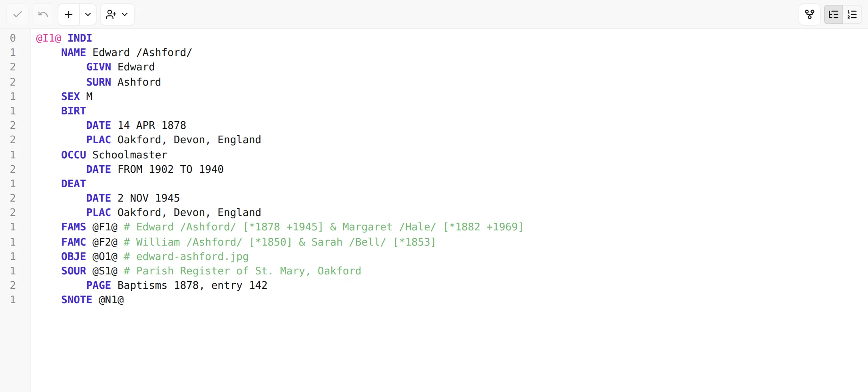The image size is (868, 392).
Task: Click the death DATE 2 NOV 1945 line
Action: (x=133, y=198)
